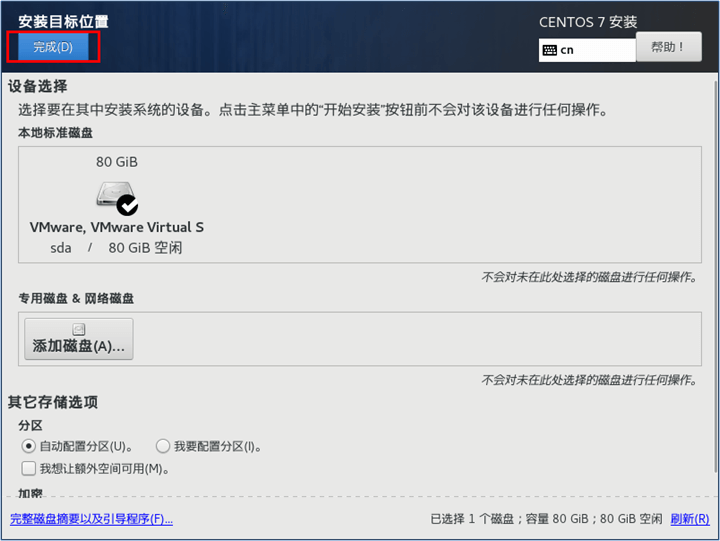The image size is (720, 541).
Task: Open help with the 帮助！ button
Action: (669, 47)
